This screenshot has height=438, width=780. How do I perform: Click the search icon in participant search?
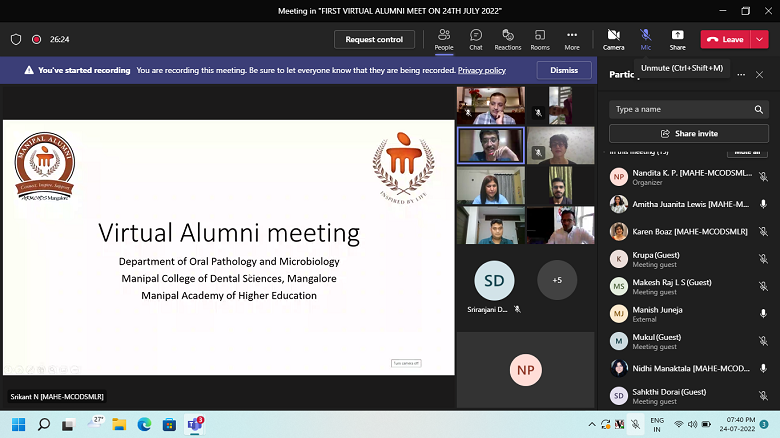pyautogui.click(x=759, y=109)
